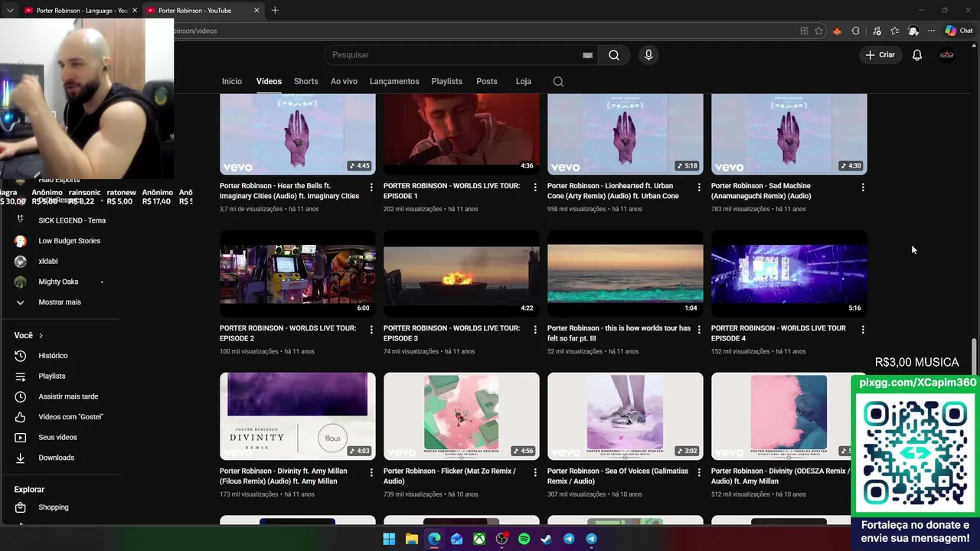Open OBS Studio from the taskbar
Image resolution: width=980 pixels, height=551 pixels.
501,539
